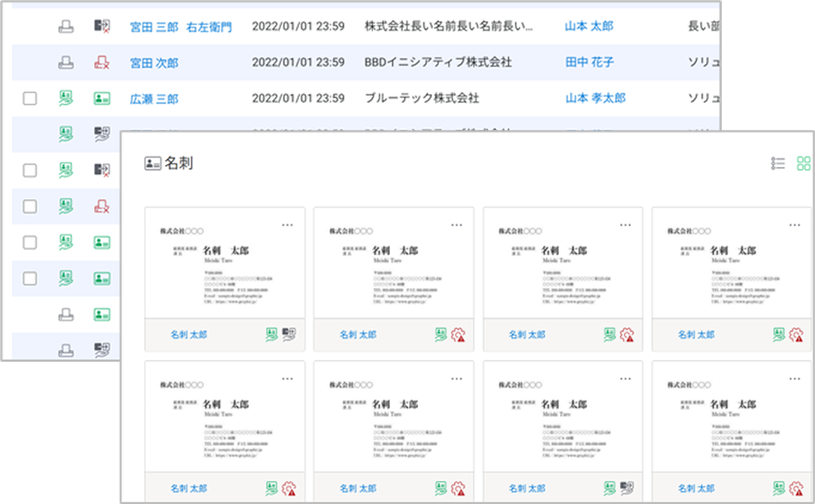
Task: Tick the checkbox in 広瀬 三郎's row
Action: [30, 98]
